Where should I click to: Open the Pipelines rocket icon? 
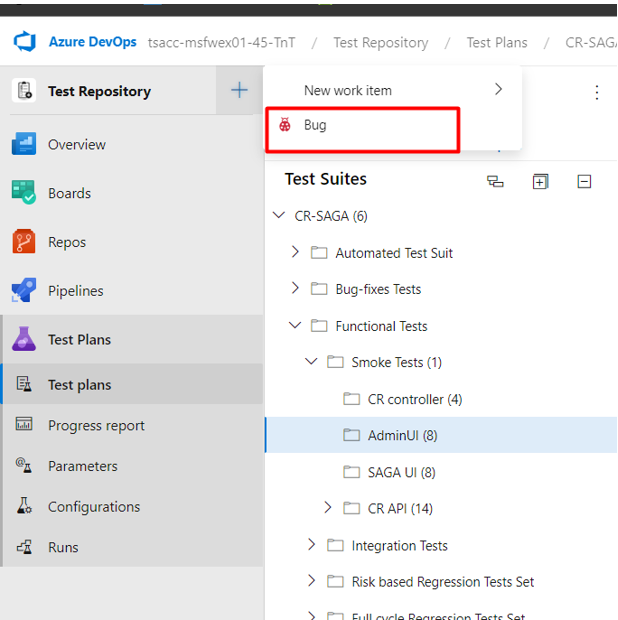[x=24, y=290]
